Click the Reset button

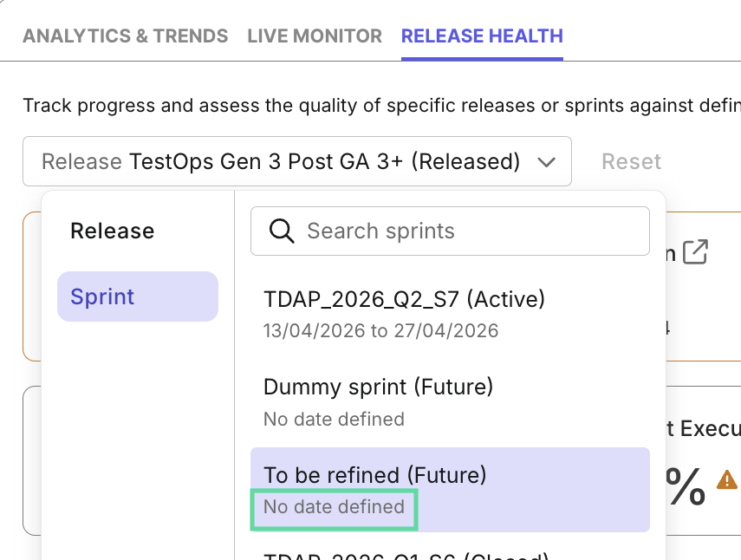[631, 161]
